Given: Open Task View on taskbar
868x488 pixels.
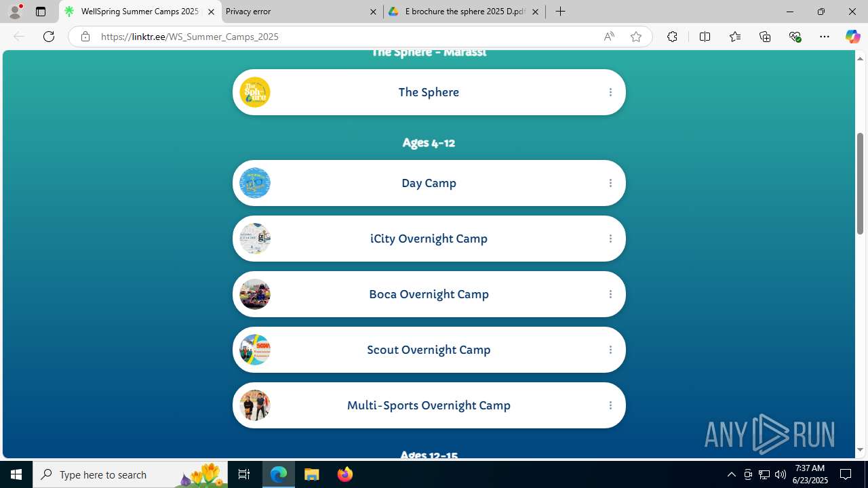Looking at the screenshot, I should (244, 474).
